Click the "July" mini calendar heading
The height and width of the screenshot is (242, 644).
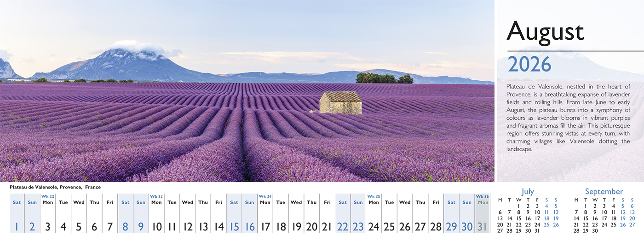click(x=528, y=192)
